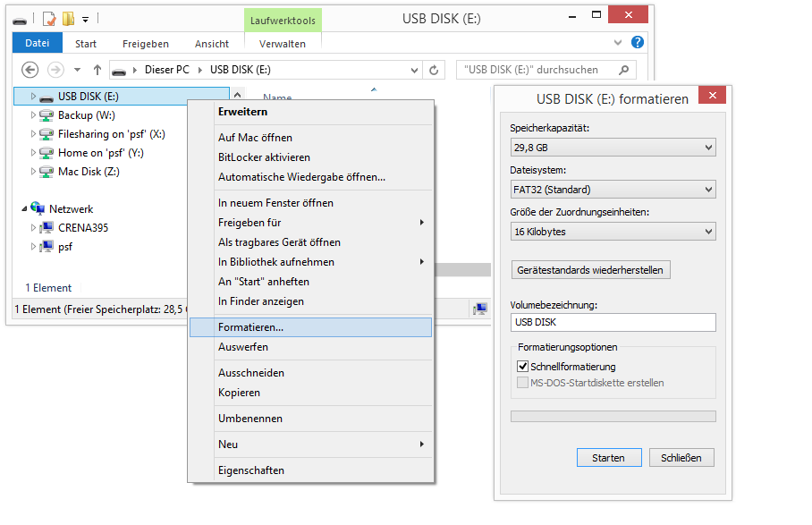Viewport: 812px width, 525px height.
Task: Click the up-one-level arrow button
Action: pos(97,70)
